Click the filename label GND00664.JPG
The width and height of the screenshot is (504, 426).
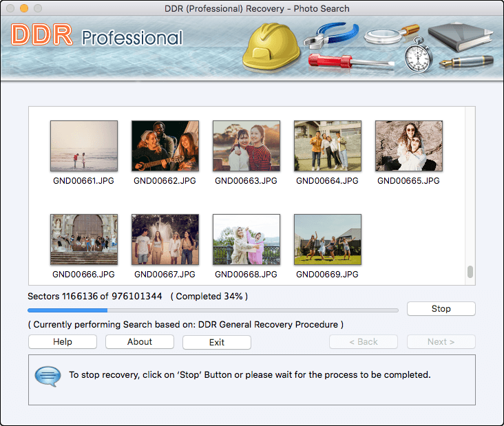click(x=327, y=181)
